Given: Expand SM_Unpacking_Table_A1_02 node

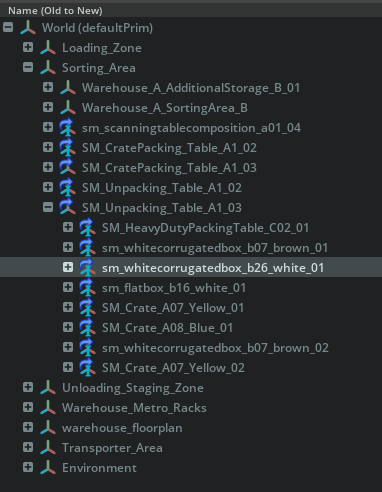Looking at the screenshot, I should [x=48, y=187].
